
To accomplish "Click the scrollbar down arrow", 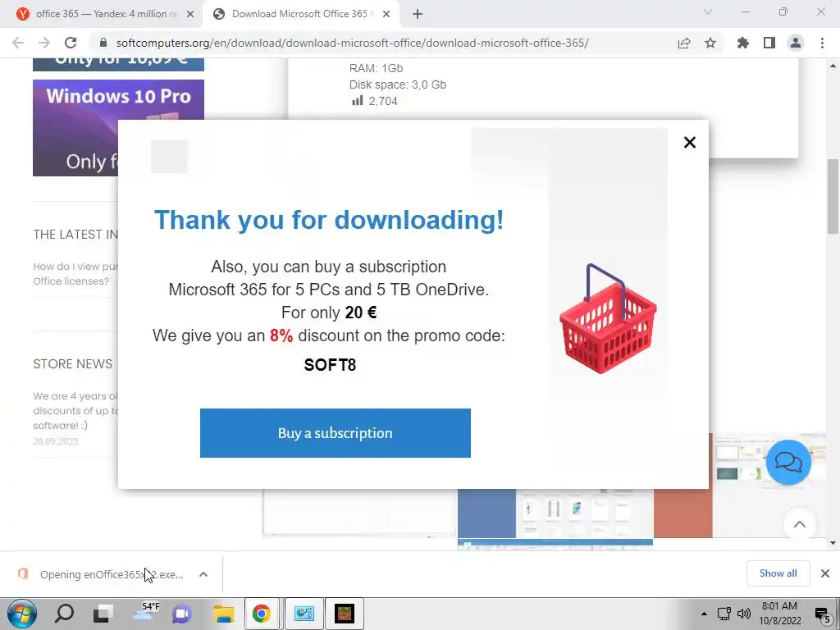I will point(833,543).
